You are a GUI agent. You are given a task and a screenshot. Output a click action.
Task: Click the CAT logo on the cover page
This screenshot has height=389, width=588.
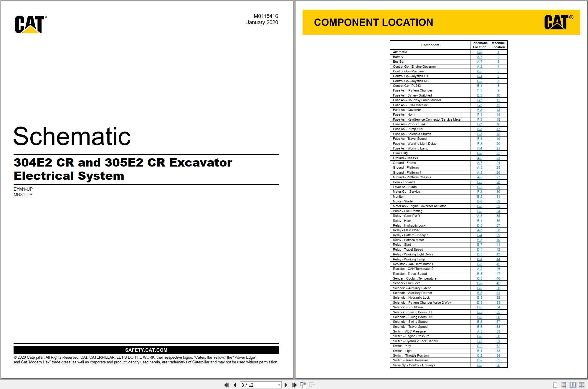tap(31, 24)
